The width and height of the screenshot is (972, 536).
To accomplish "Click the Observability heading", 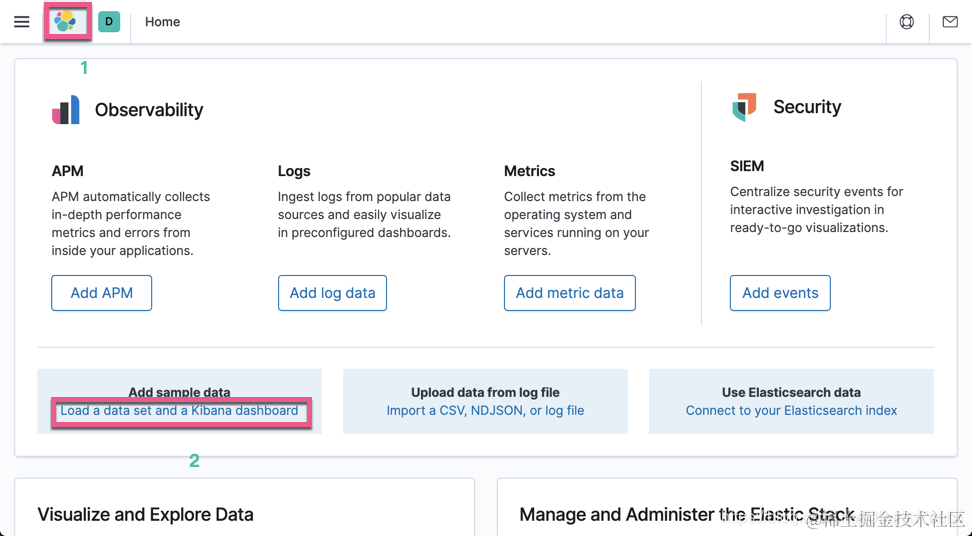I will (x=149, y=110).
